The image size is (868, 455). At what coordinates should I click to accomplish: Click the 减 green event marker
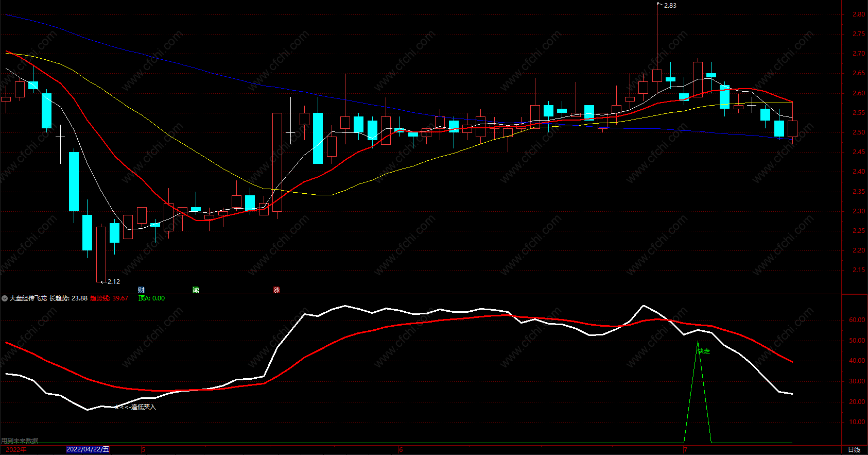[196, 290]
